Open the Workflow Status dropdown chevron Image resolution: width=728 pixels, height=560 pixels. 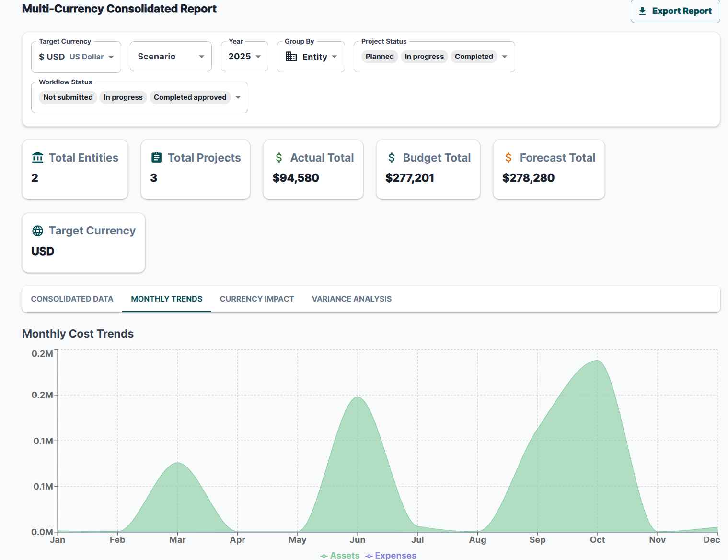click(238, 97)
